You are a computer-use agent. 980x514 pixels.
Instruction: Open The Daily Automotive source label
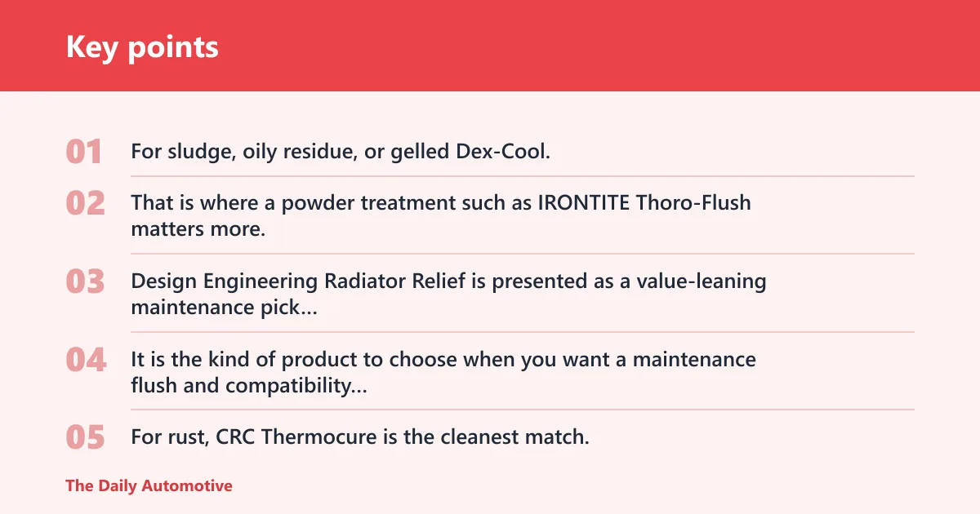click(x=149, y=485)
